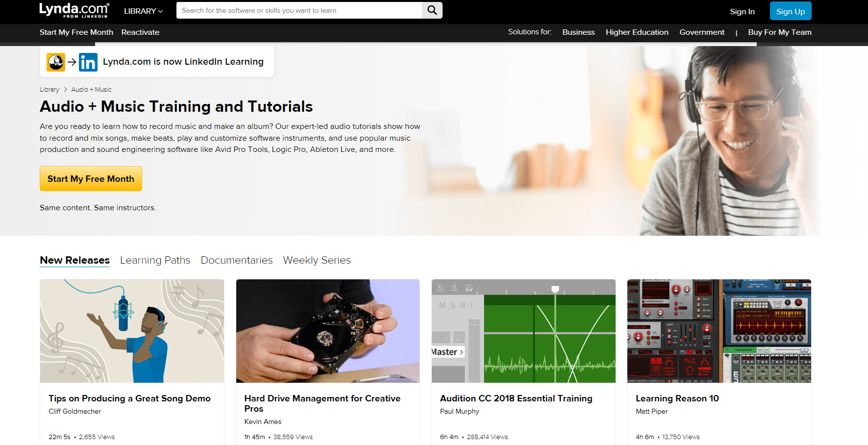
Task: Click Hard Drive Management for Creative Pros title
Action: 322,403
